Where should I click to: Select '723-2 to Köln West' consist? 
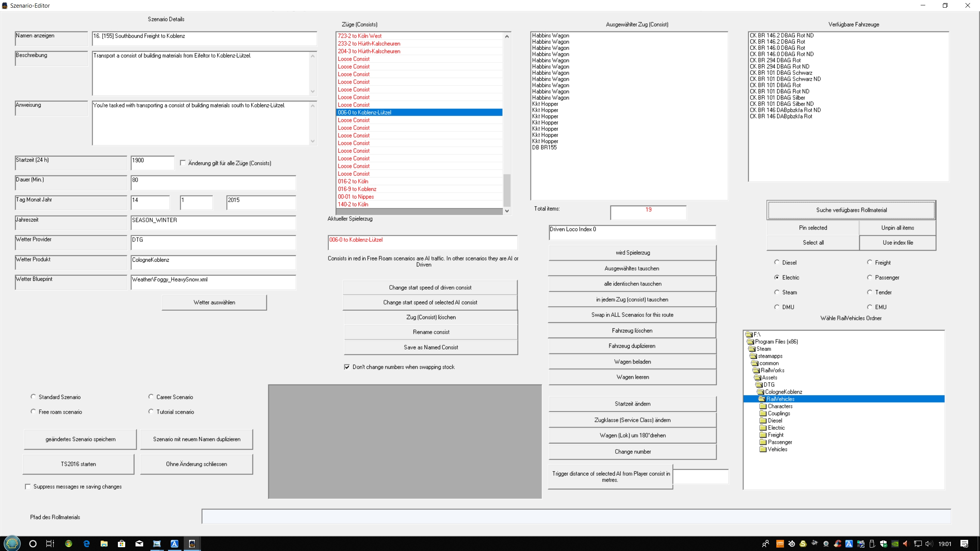(x=420, y=36)
